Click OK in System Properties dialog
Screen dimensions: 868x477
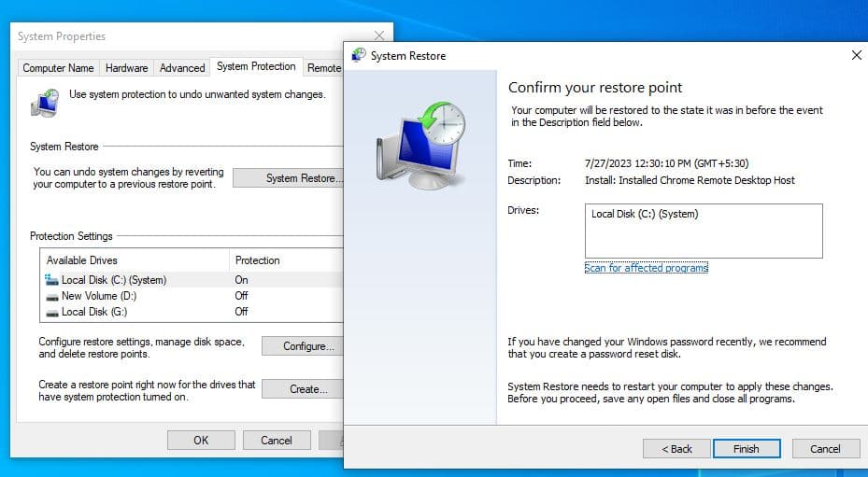point(201,440)
